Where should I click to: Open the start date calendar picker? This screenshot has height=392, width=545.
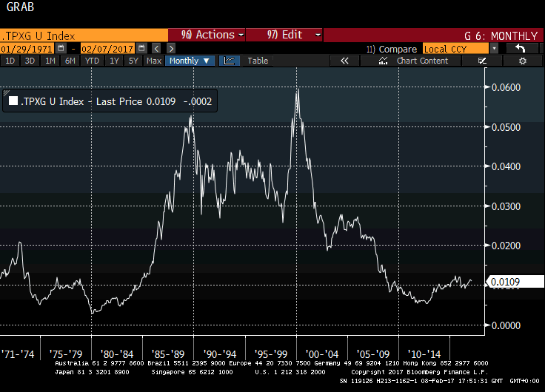point(61,48)
